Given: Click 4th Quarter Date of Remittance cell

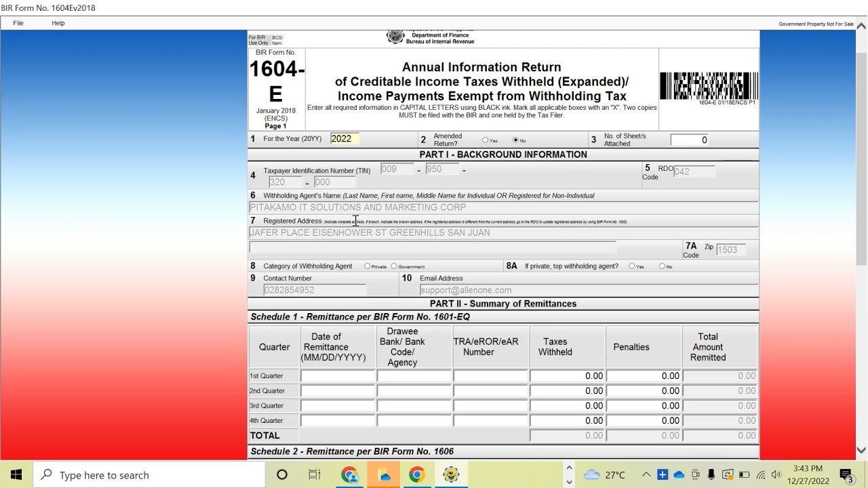Looking at the screenshot, I should point(338,421).
